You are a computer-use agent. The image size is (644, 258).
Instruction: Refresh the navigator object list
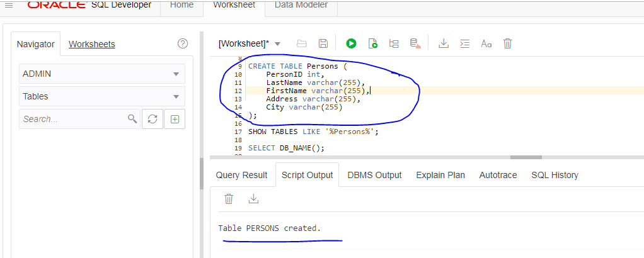point(152,119)
